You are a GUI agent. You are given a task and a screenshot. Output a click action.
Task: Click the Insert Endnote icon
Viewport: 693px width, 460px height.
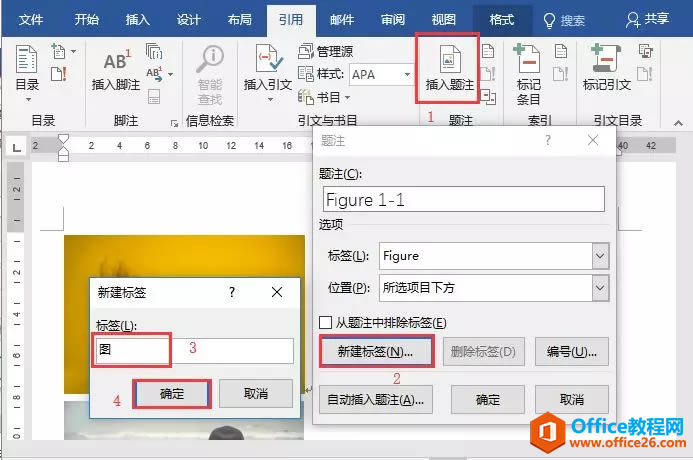pyautogui.click(x=154, y=51)
